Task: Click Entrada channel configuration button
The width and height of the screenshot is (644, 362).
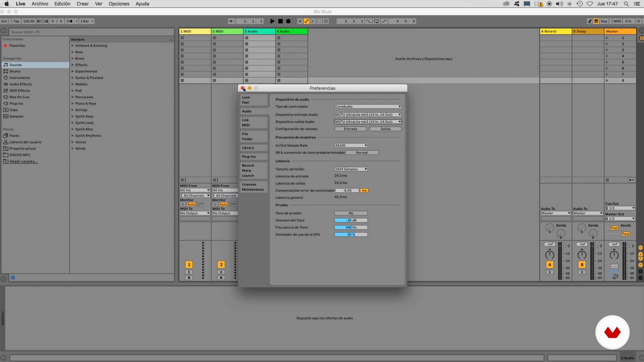Action: coord(351,129)
